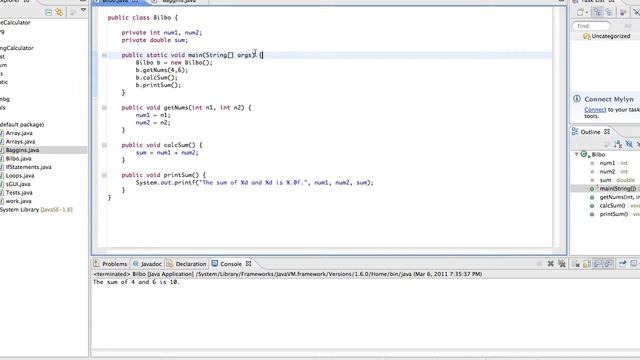This screenshot has height=360, width=640.
Task: Select IfStatements.java in Package Explorer
Action: tap(28, 167)
